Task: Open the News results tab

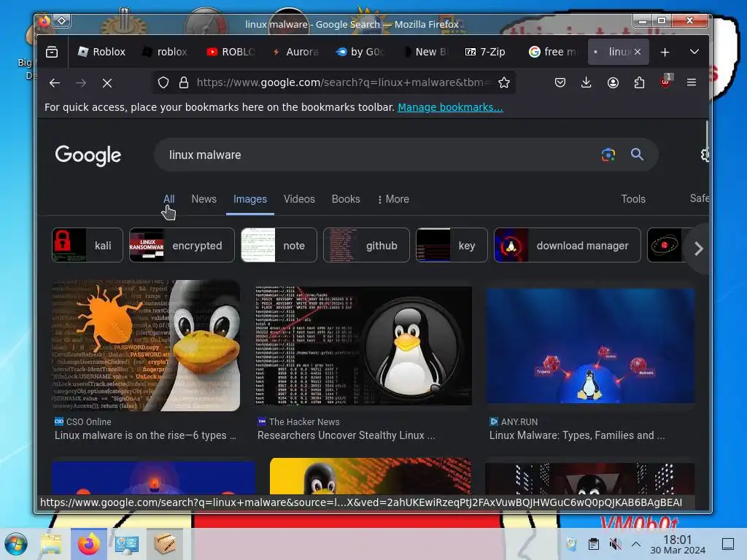Action: point(204,199)
